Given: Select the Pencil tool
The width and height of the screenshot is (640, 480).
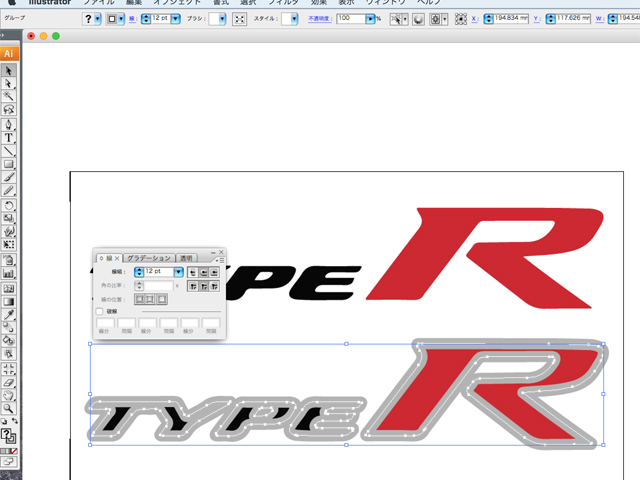Looking at the screenshot, I should click(x=9, y=190).
